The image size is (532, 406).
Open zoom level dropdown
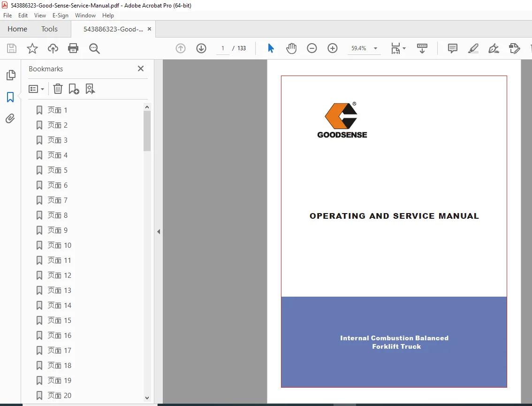point(375,48)
